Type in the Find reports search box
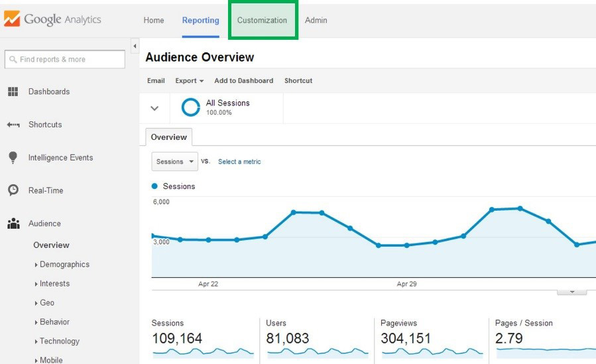The height and width of the screenshot is (364, 596). point(65,60)
